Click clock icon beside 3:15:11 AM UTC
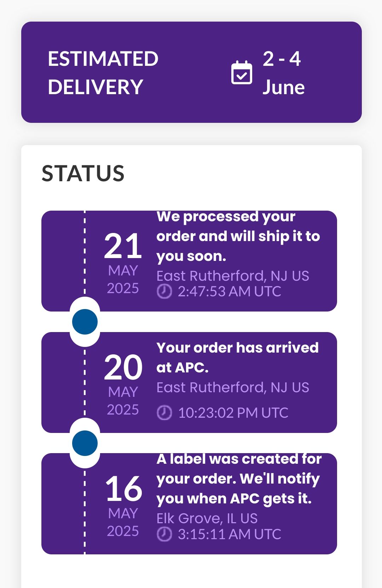Image resolution: width=382 pixels, height=588 pixels. click(x=164, y=534)
